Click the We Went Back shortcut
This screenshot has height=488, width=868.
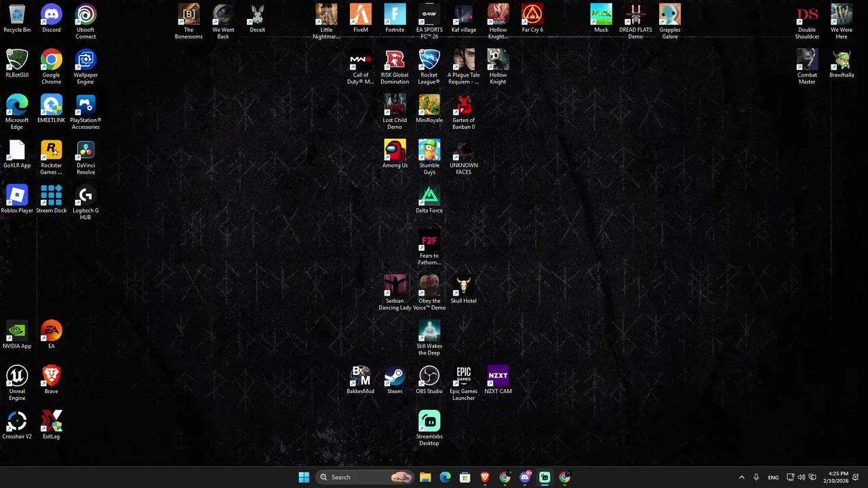pos(223,22)
